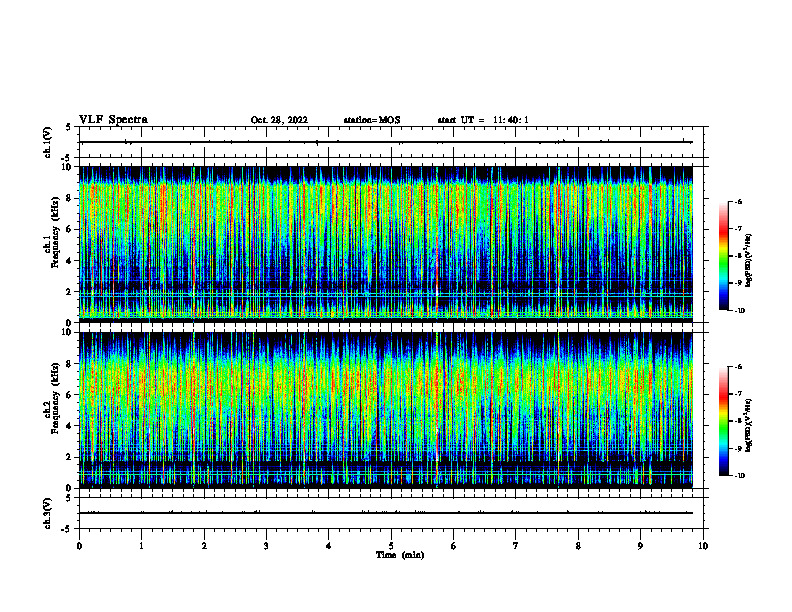Select the ch.2 "Frequency (kHz)" axis label
This screenshot has height=612, width=792.
click(55, 397)
